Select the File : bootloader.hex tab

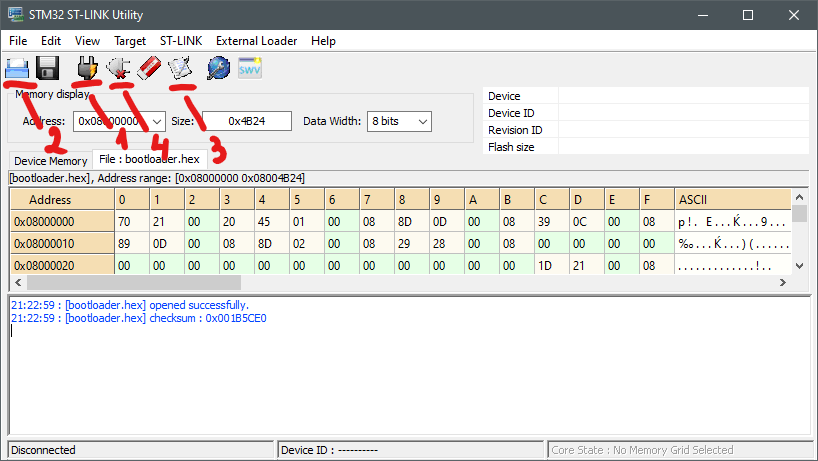149,159
